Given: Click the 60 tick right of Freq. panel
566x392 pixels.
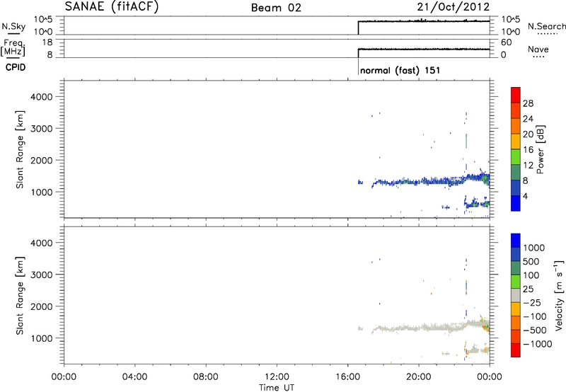Looking at the screenshot, I should pyautogui.click(x=506, y=42).
